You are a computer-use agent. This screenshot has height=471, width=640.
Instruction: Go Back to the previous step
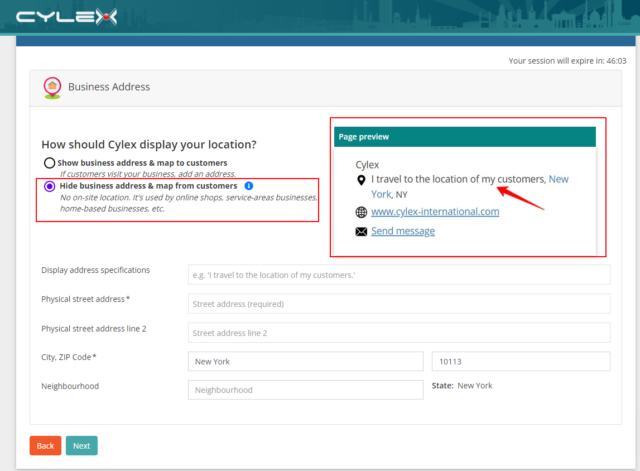click(45, 446)
